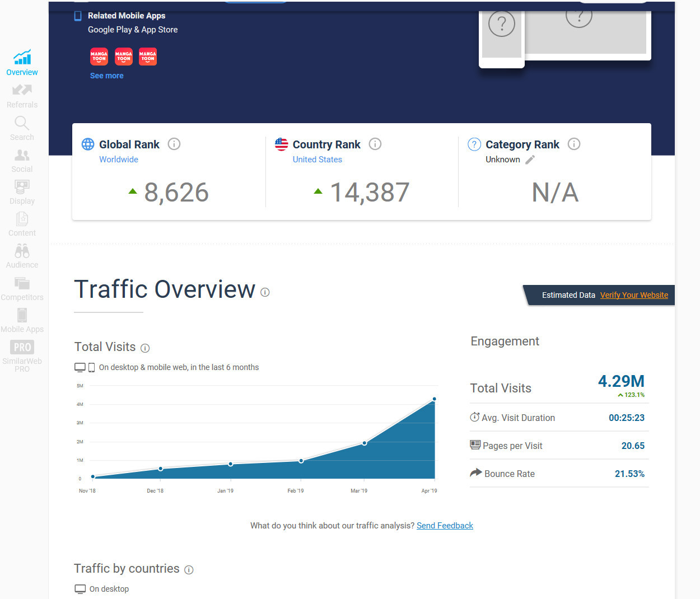Show info tooltip for Global Rank
Viewport: 700px width, 599px height.
point(174,144)
